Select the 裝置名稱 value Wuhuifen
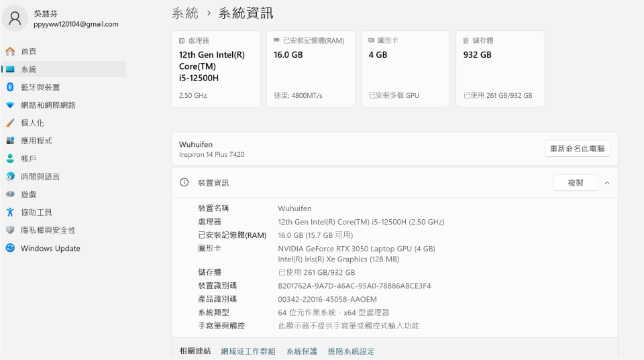 click(x=294, y=208)
